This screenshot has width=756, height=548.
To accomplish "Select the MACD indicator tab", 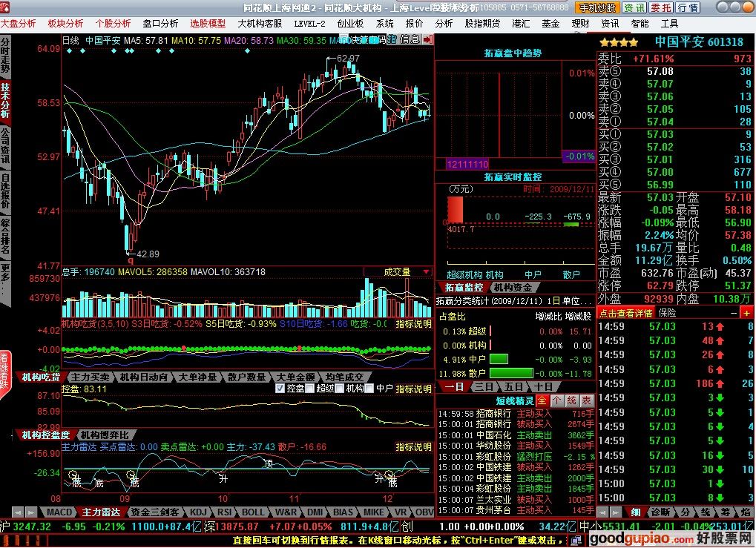I will point(59,512).
